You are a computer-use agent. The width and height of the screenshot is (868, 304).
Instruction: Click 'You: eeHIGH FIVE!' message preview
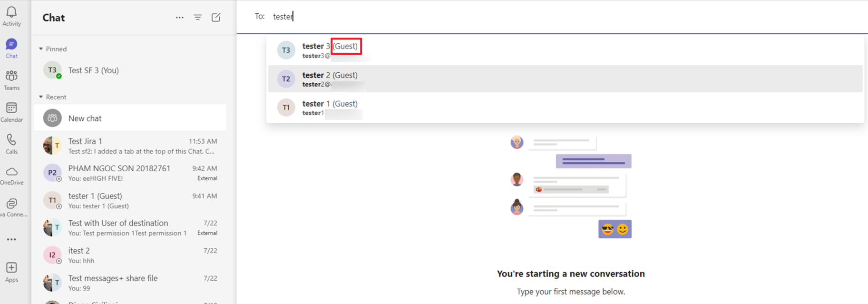[96, 178]
